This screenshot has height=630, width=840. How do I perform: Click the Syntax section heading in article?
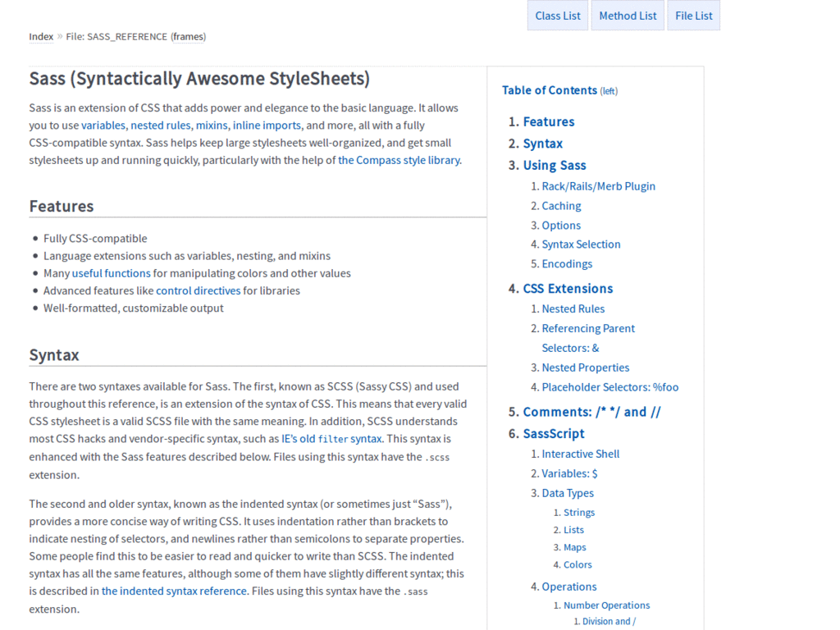point(53,355)
